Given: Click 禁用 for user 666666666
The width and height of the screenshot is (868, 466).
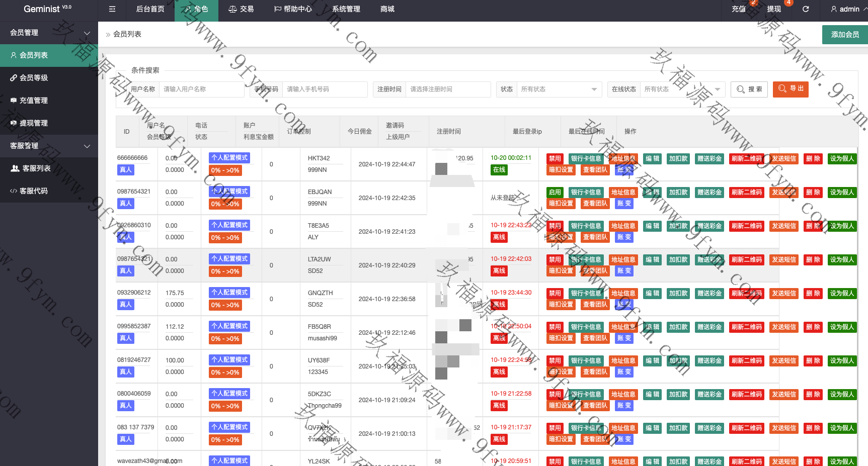Looking at the screenshot, I should coord(555,158).
